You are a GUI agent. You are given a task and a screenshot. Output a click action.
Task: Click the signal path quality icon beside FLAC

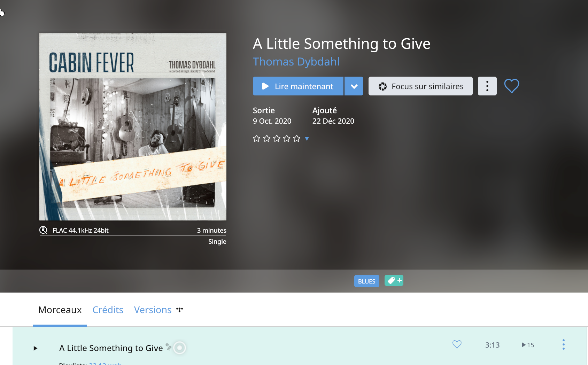pyautogui.click(x=43, y=230)
